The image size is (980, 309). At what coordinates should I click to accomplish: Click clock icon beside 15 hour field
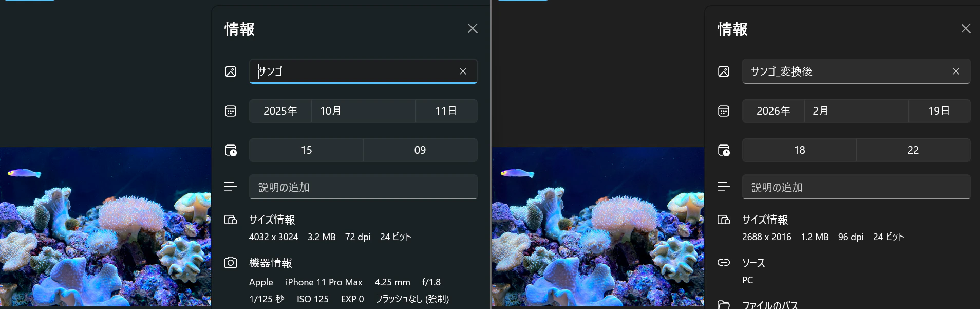(231, 150)
